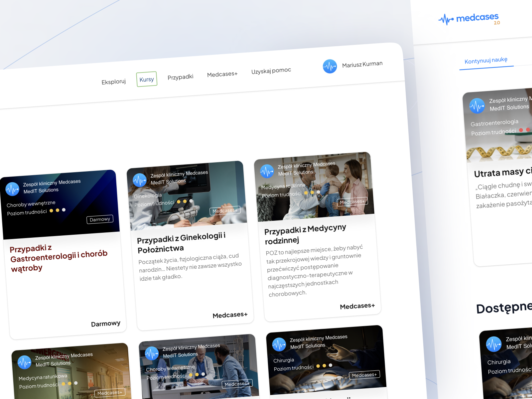This screenshot has width=532, height=399.
Task: Open the Mariusz Kurman user name
Action: pyautogui.click(x=362, y=64)
